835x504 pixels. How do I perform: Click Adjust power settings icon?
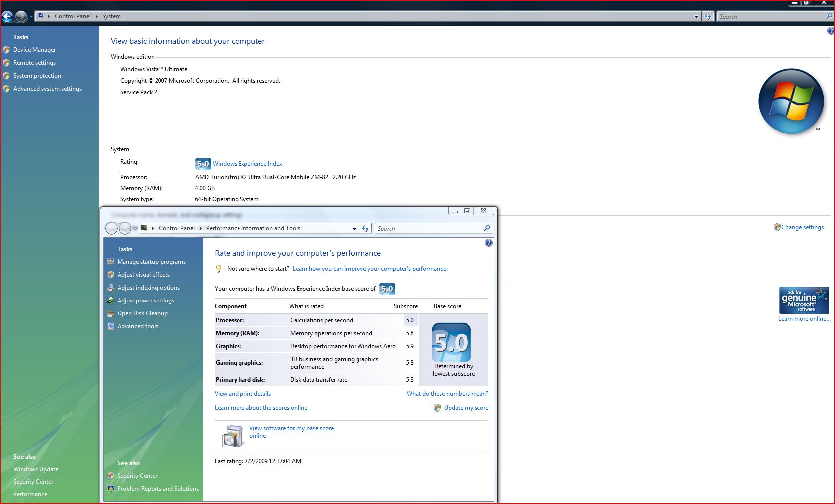(x=111, y=301)
